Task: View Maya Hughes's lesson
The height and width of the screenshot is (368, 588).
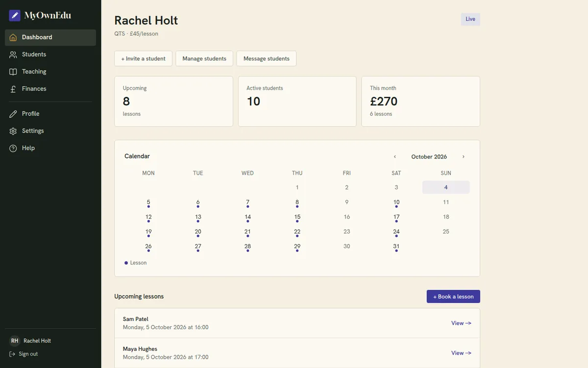Action: coord(461,353)
